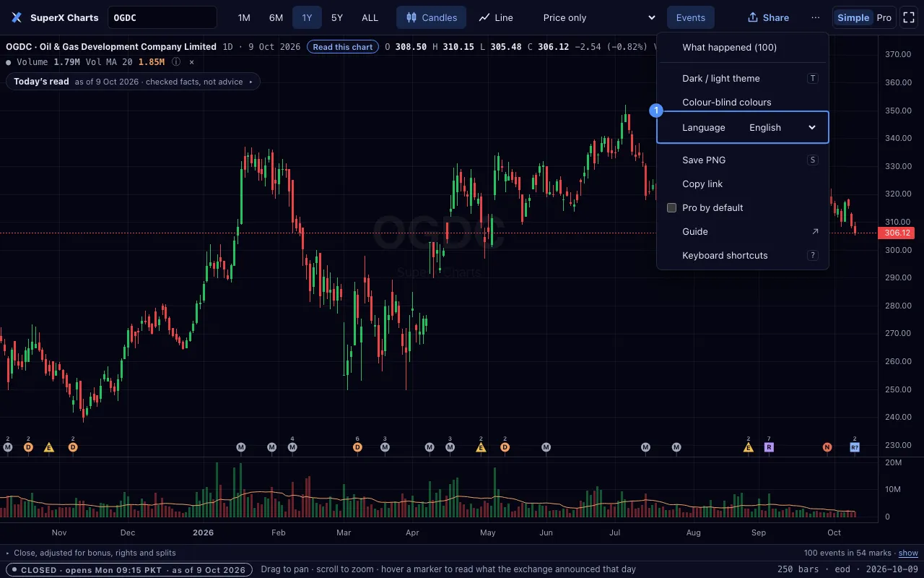This screenshot has width=924, height=578.
Task: Click the S shortcut badge beside Save PNG
Action: (813, 160)
